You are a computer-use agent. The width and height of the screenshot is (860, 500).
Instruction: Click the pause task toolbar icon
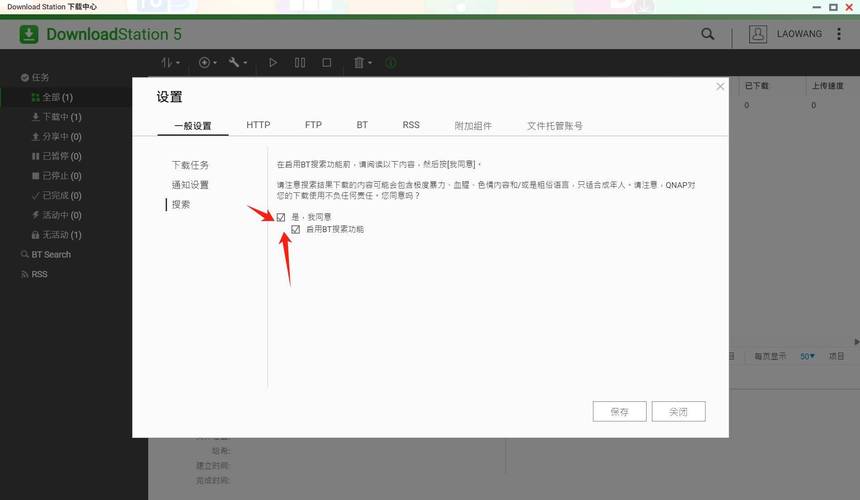pos(299,62)
